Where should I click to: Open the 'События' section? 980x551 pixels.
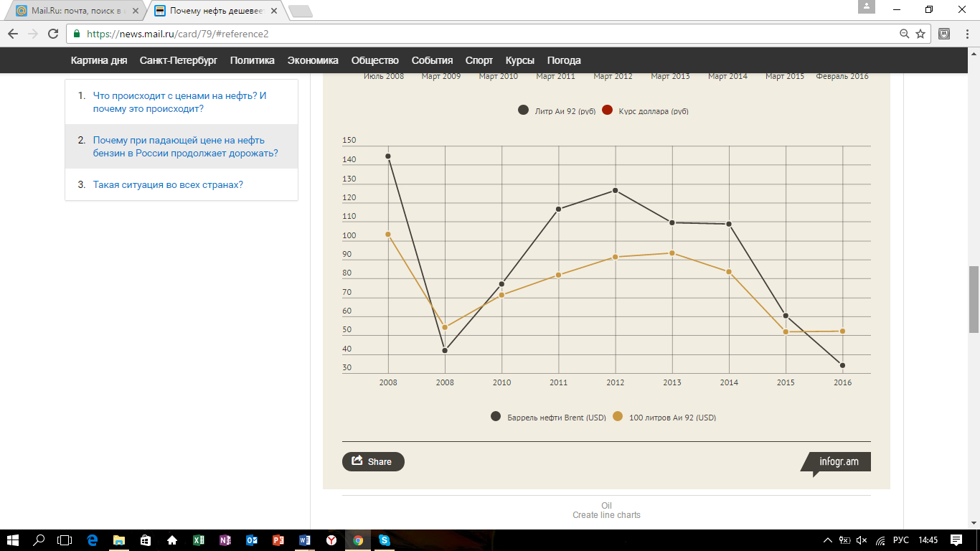[x=432, y=60]
